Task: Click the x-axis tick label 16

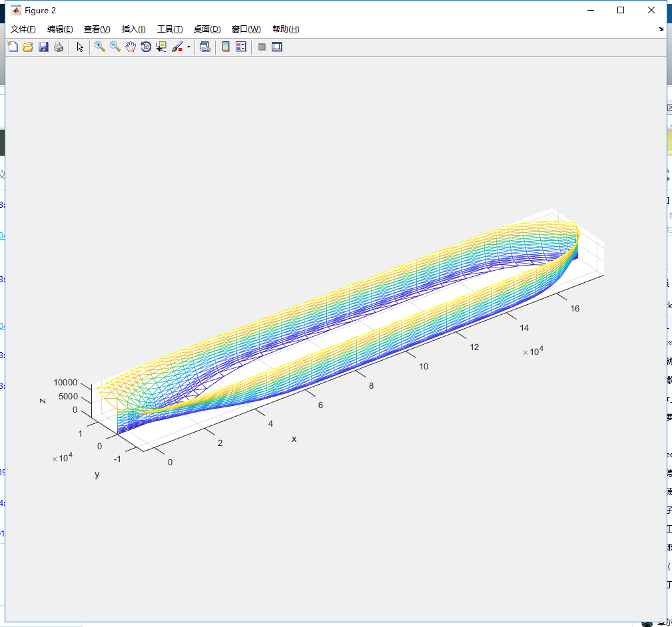Action: [x=575, y=308]
